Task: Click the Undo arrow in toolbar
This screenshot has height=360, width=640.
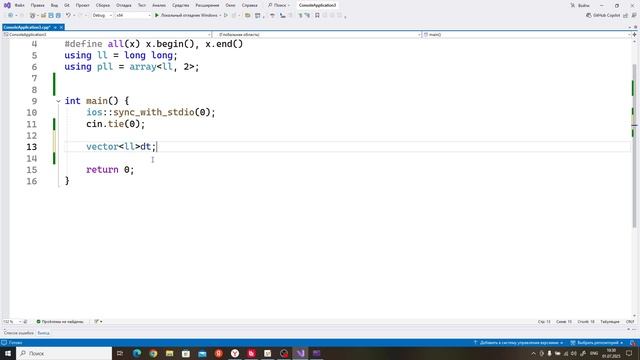Action: coord(68,15)
